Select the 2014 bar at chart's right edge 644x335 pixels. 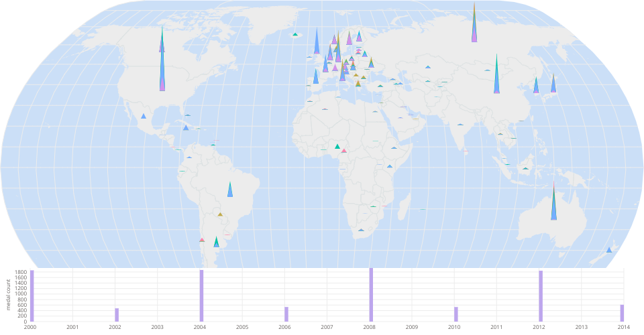622,313
